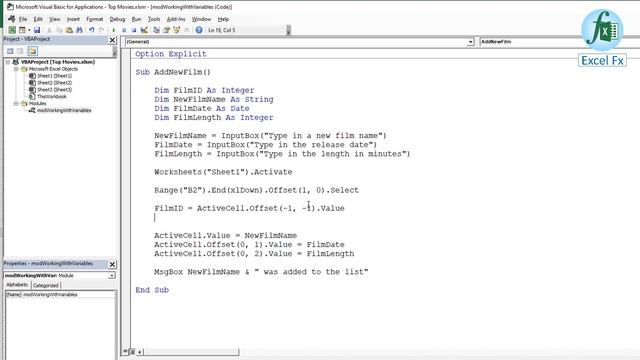Collapse the Modules folder node
The width and height of the screenshot is (640, 360).
(x=16, y=104)
